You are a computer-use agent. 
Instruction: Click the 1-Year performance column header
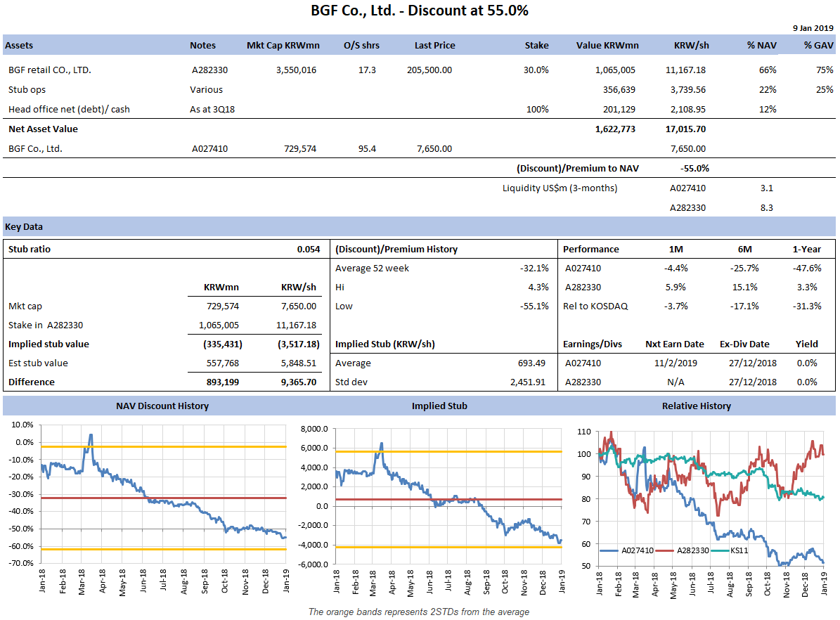(806, 250)
